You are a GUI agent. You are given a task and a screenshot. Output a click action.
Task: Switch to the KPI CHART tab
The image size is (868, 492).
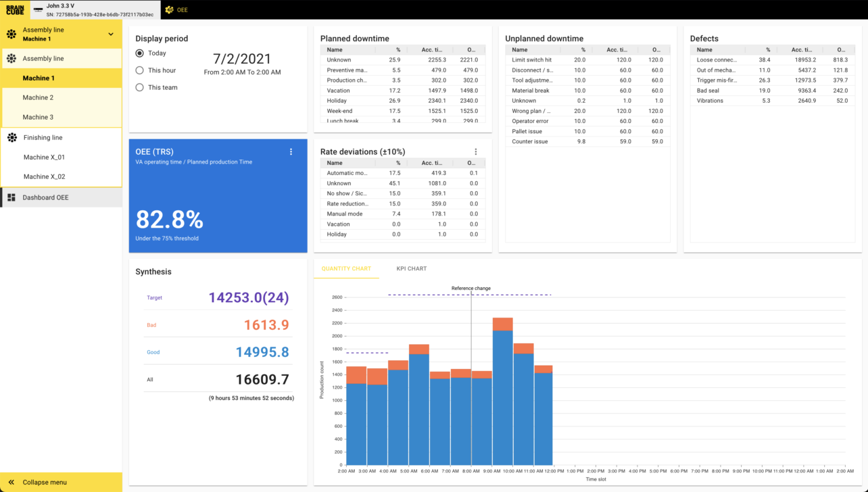tap(411, 269)
